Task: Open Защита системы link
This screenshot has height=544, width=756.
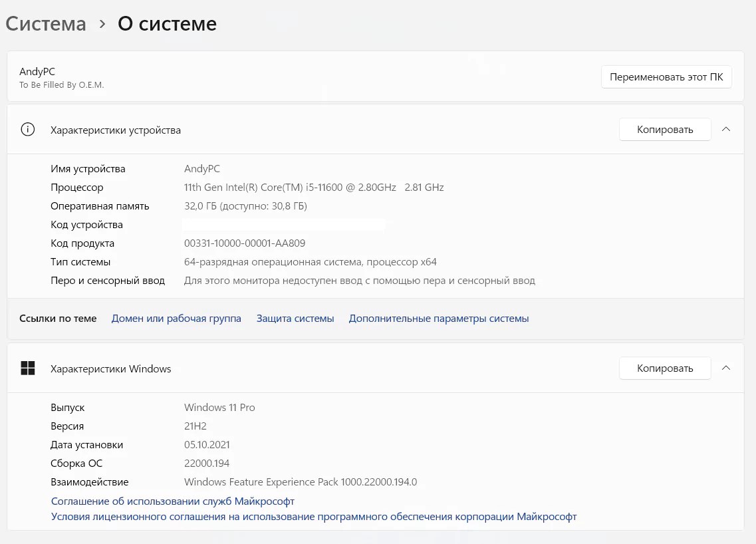Action: [295, 319]
